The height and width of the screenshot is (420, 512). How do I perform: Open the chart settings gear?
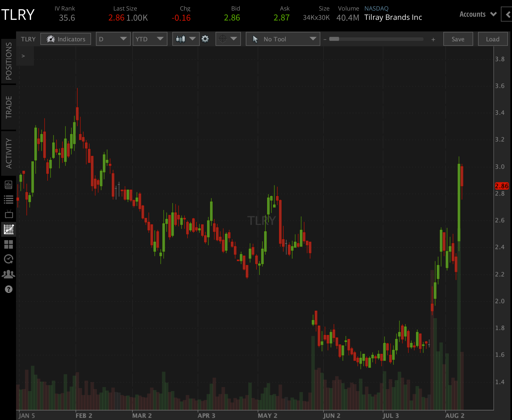[x=205, y=39]
